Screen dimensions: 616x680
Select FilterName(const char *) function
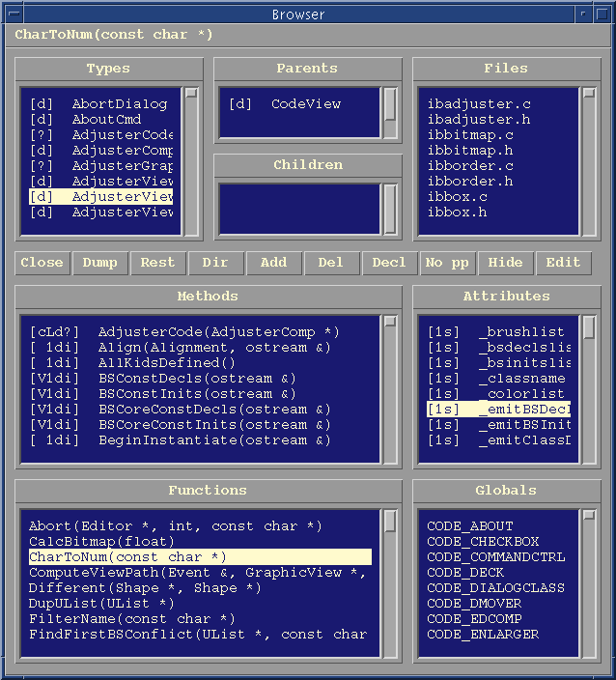click(200, 619)
